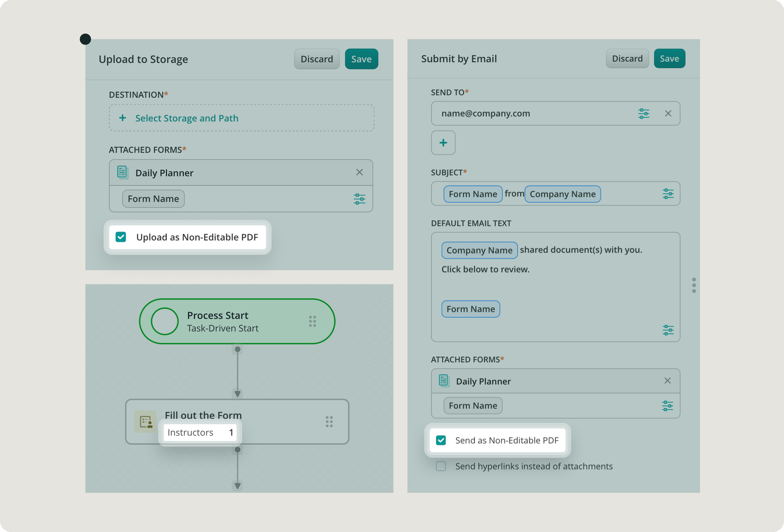The image size is (784, 532).
Task: Enable Send hyperlinks instead of attachments
Action: (x=441, y=466)
